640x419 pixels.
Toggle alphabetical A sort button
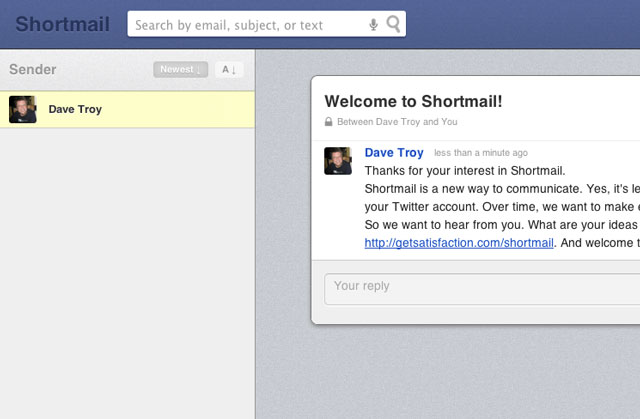[x=229, y=69]
